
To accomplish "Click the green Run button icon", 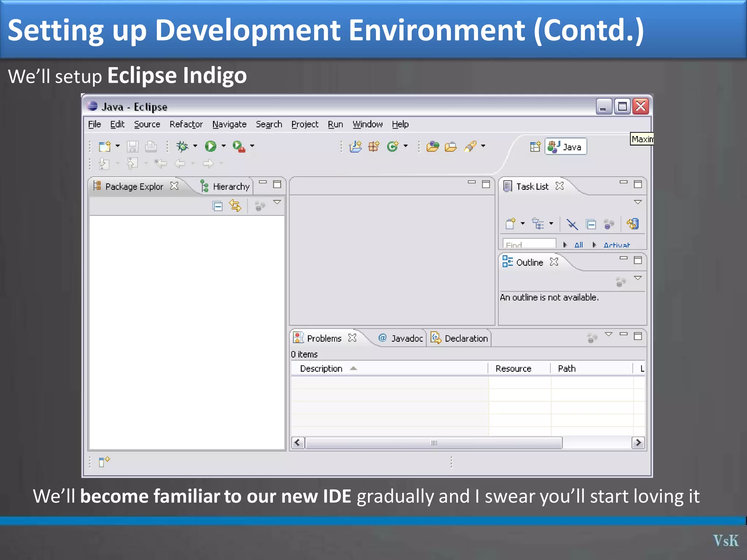I will 210,146.
